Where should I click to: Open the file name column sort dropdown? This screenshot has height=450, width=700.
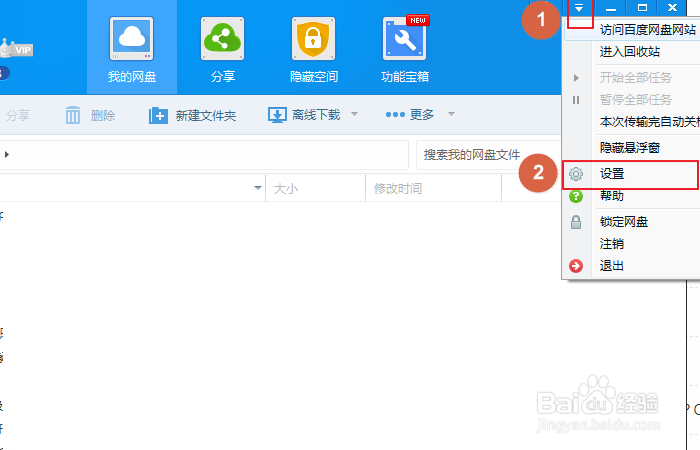258,188
